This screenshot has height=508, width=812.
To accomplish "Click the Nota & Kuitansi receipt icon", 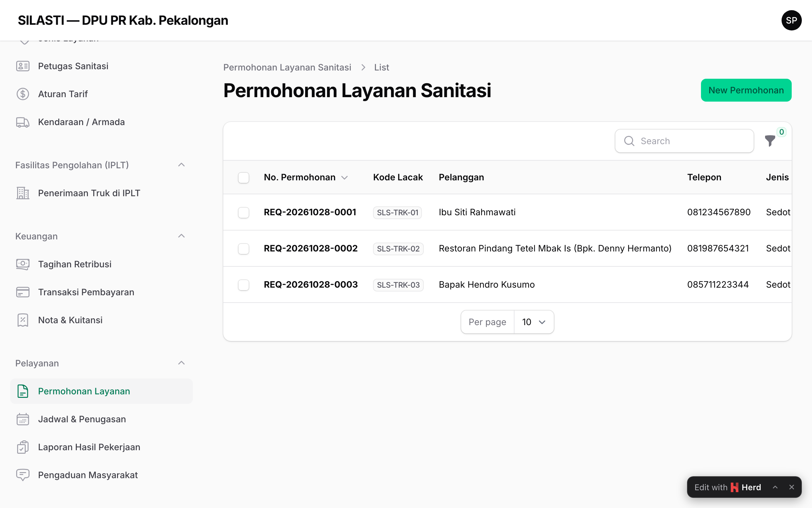I will point(23,320).
